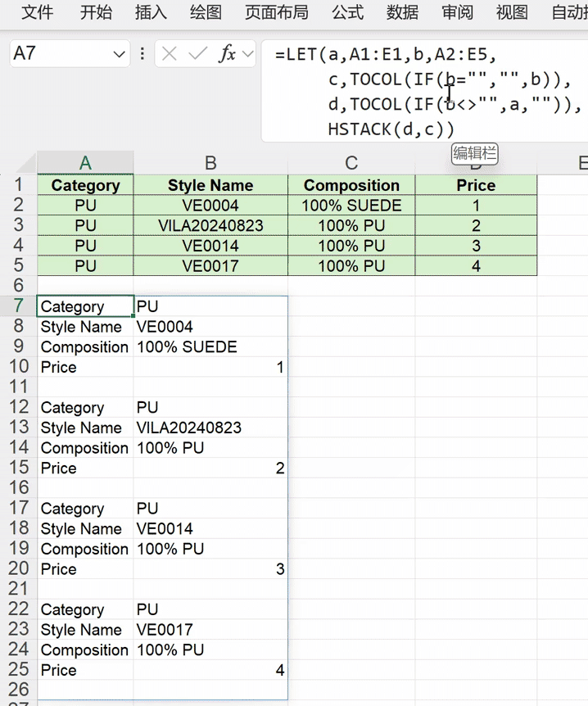
Task: Click inside the formula bar LET formula
Action: pos(424,92)
